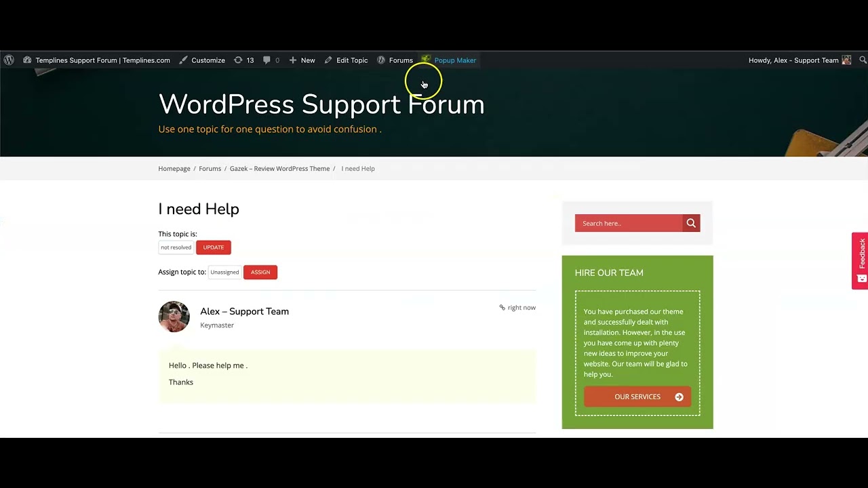Click the OUR SERVICES button
868x488 pixels.
pyautogui.click(x=637, y=396)
